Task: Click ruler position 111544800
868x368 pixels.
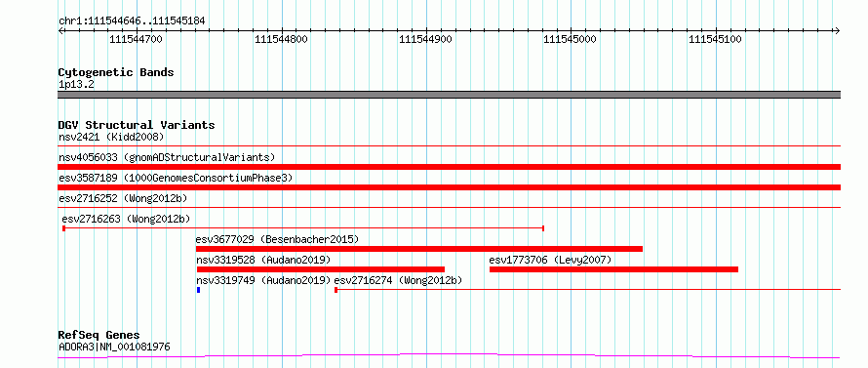Action: 281,39
